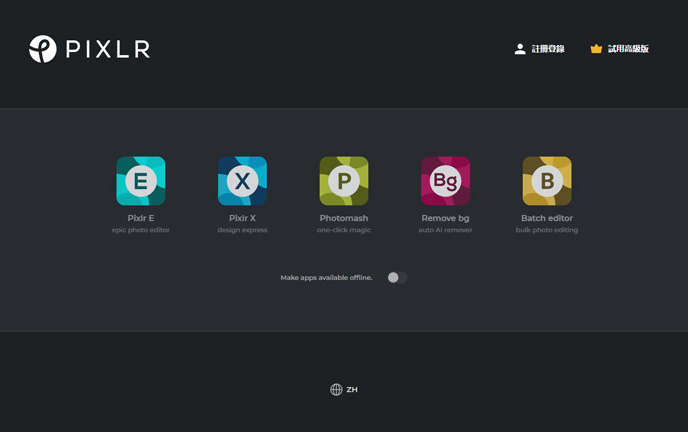Open the Photomash P icon
Screen dimensions: 688x432
[344, 181]
